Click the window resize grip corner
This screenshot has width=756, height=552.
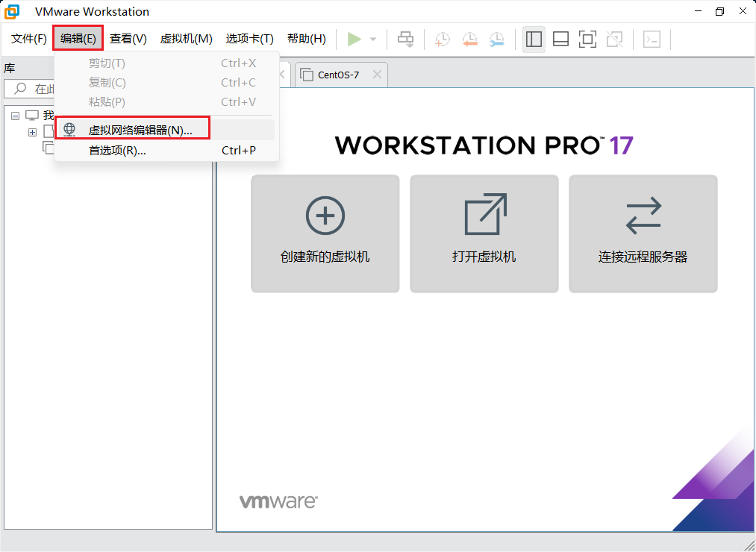(749, 545)
